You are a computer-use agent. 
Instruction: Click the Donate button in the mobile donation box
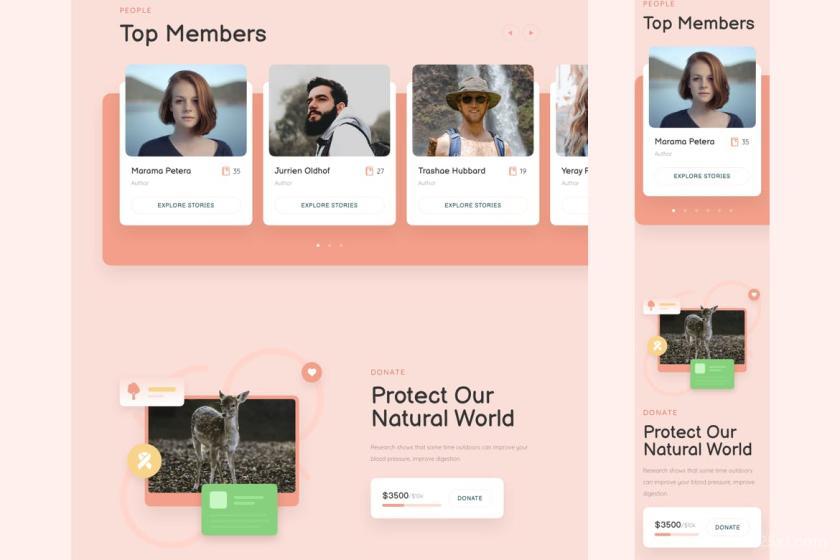(x=728, y=527)
